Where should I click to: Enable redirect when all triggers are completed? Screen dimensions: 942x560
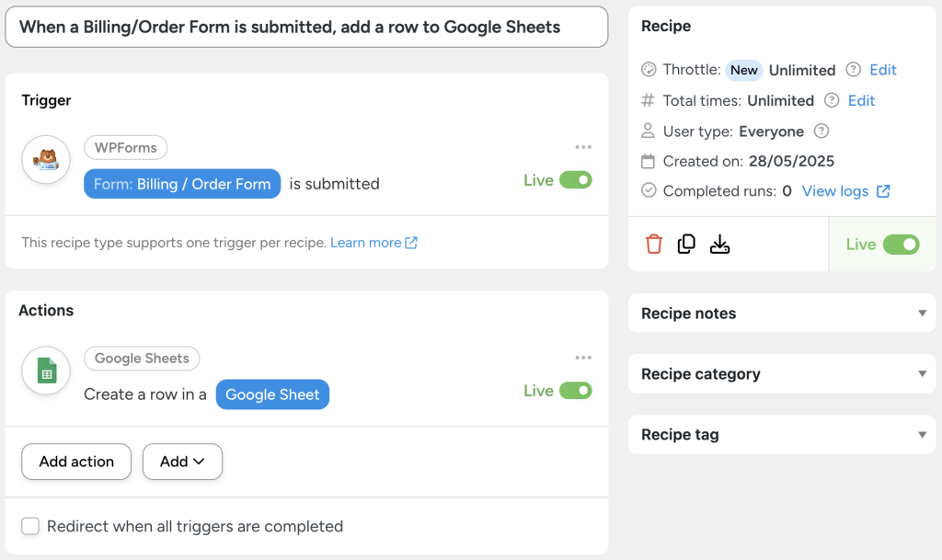(30, 527)
